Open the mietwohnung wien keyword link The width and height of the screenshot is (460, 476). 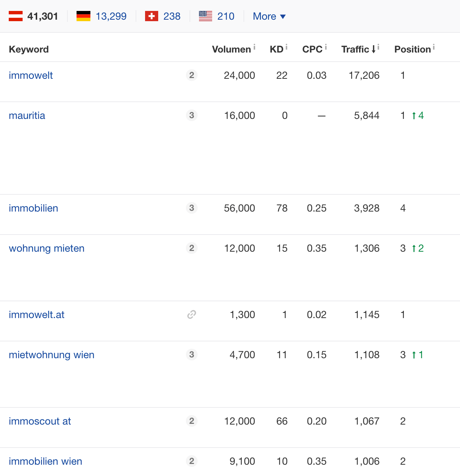51,355
